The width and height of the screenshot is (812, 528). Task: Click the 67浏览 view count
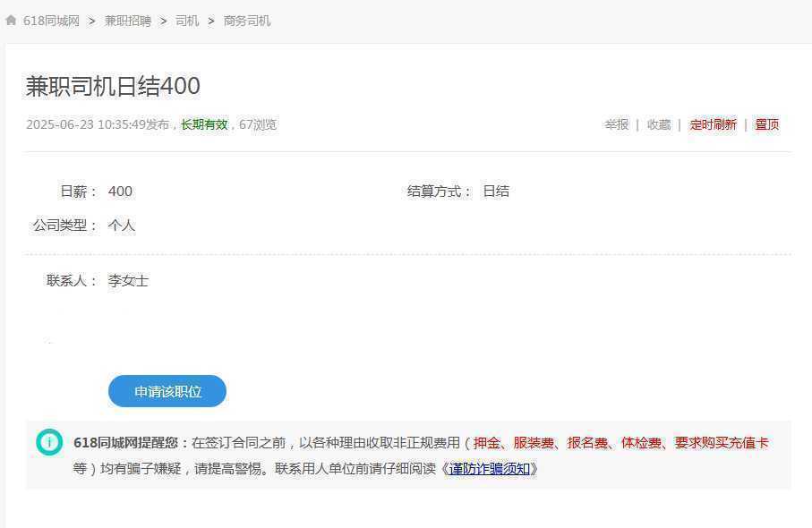click(258, 124)
